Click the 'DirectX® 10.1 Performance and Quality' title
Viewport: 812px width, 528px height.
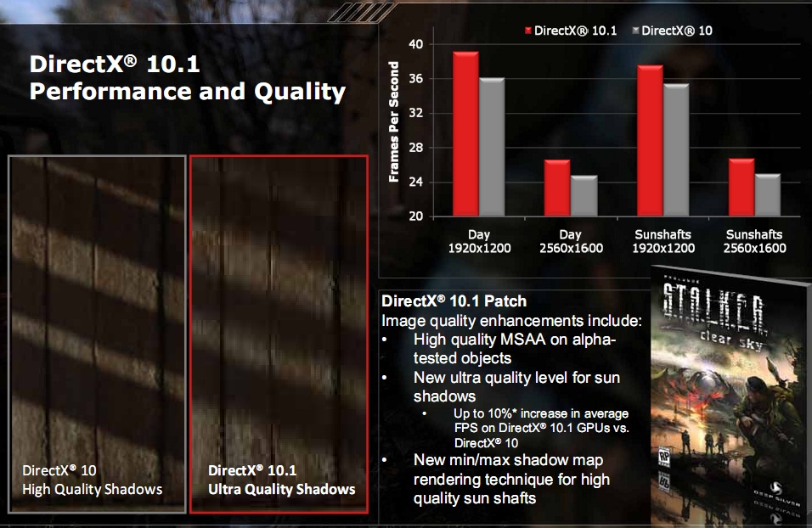click(x=188, y=77)
